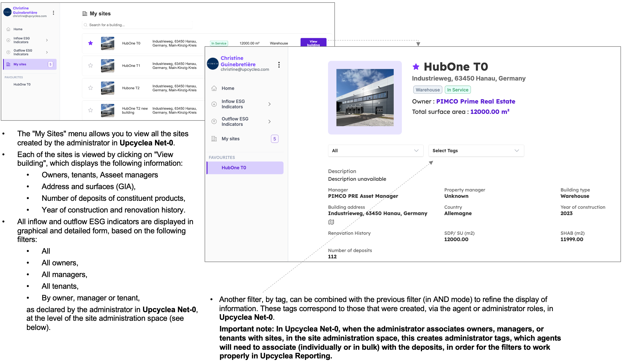The width and height of the screenshot is (623, 364).
Task: Open highlighted HubOne T0 favourite in large sidebar
Action: (245, 168)
